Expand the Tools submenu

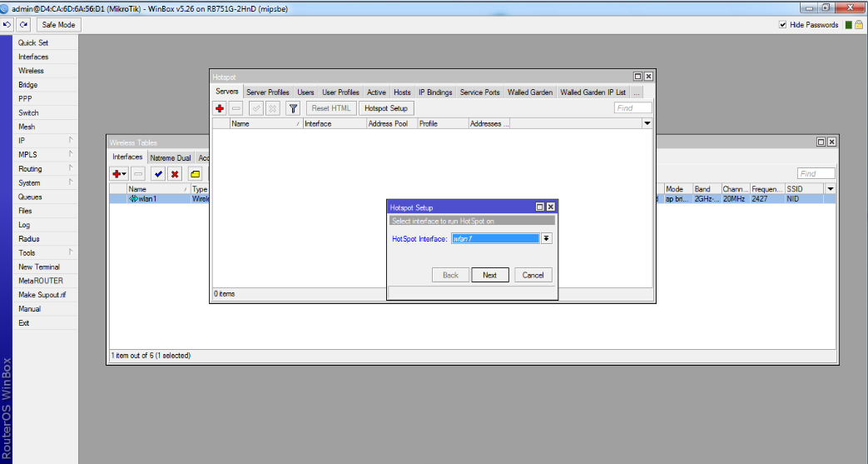point(46,252)
